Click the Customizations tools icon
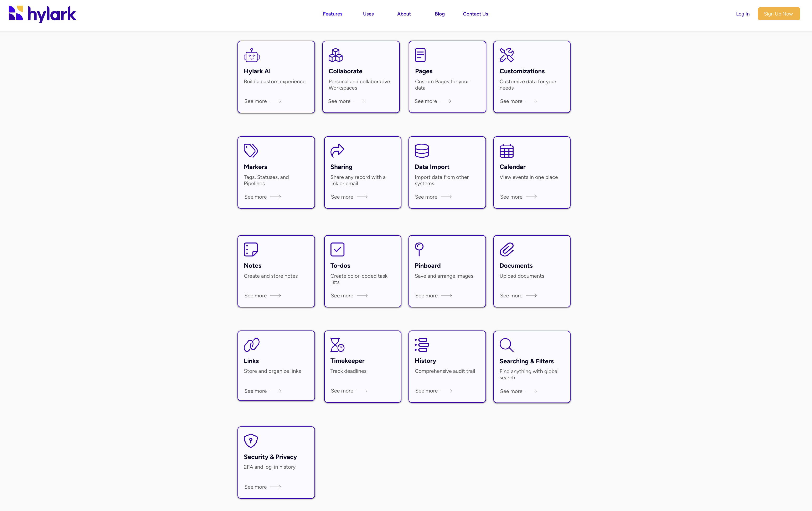812x511 pixels. point(506,55)
